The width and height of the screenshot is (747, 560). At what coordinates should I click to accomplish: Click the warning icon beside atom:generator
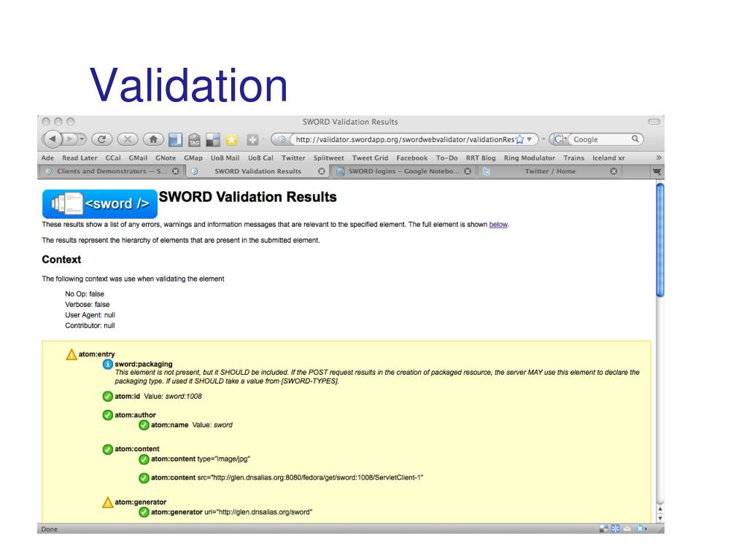108,502
